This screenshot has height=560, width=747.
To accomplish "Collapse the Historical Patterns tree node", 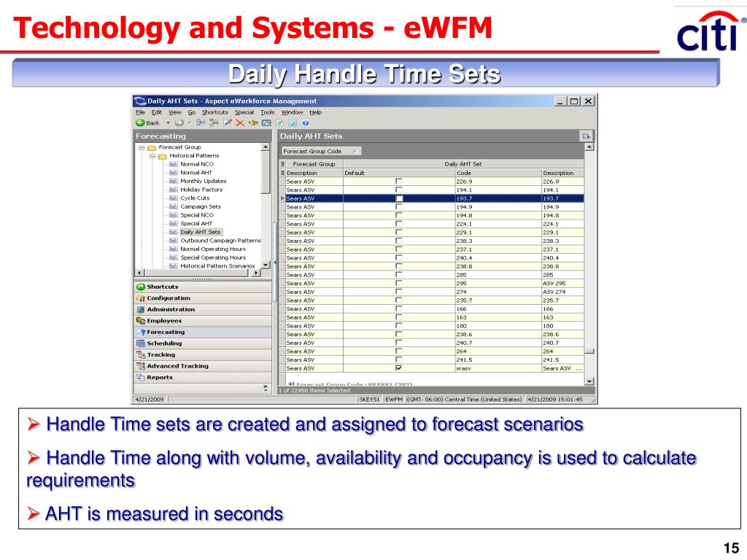I will (152, 156).
